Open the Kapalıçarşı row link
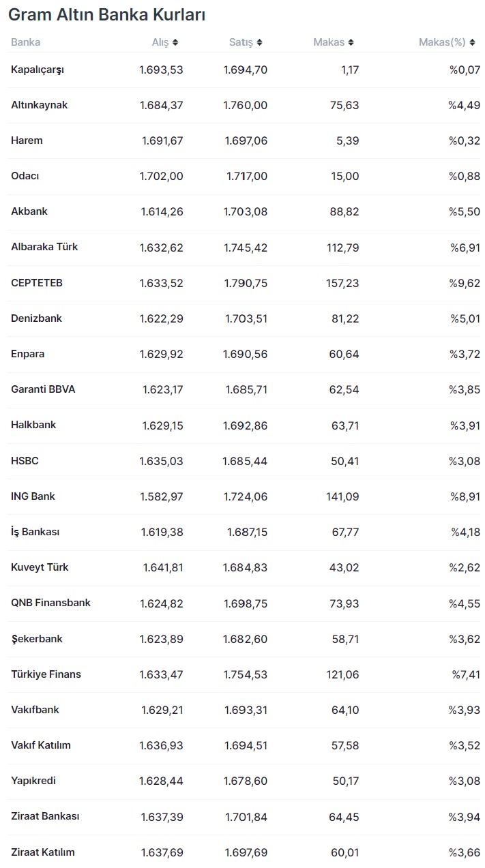The height and width of the screenshot is (868, 485). (x=38, y=70)
